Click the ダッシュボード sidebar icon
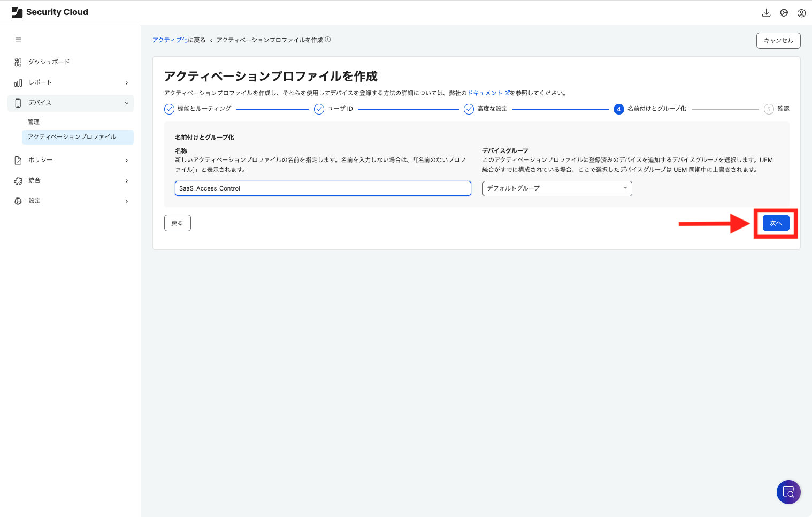Viewport: 812px width, 517px height. point(18,62)
